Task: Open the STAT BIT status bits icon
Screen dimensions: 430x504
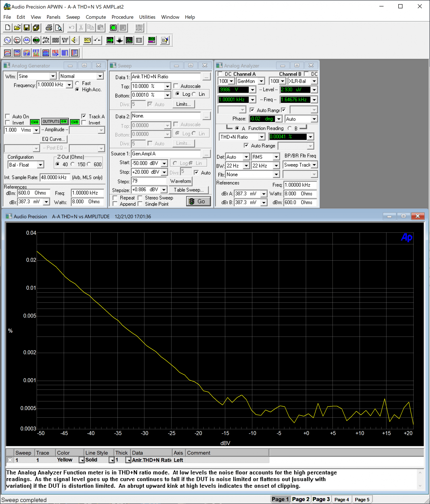Action: (x=65, y=40)
